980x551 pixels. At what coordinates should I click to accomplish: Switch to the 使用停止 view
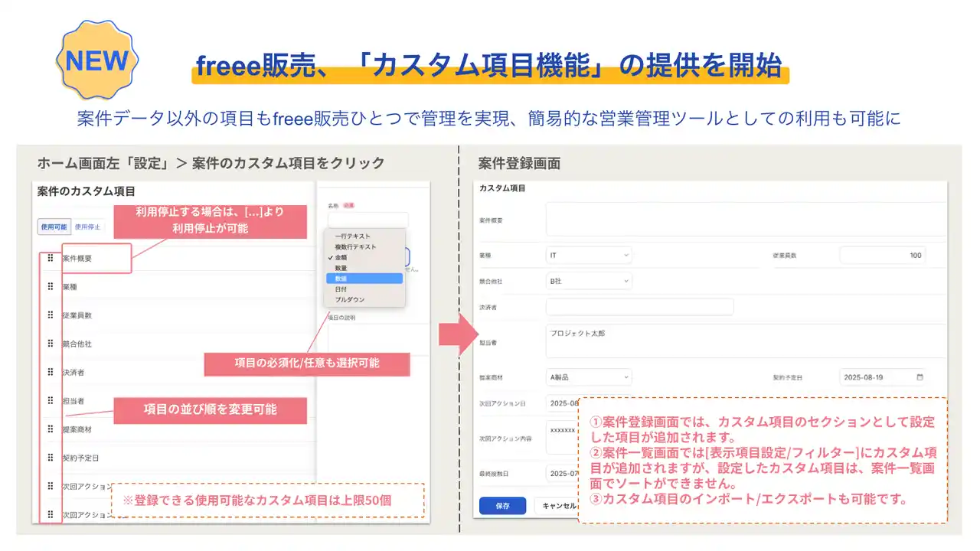click(x=88, y=227)
